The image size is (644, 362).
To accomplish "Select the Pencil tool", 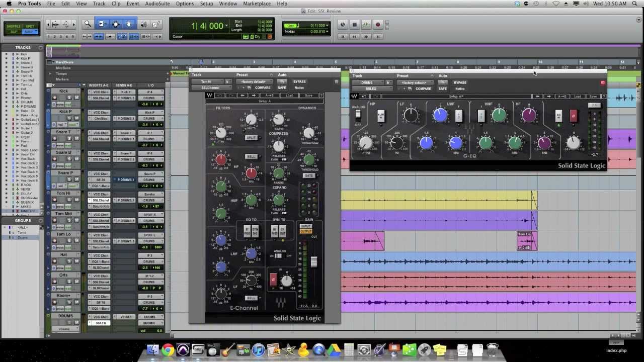I will coord(156,24).
